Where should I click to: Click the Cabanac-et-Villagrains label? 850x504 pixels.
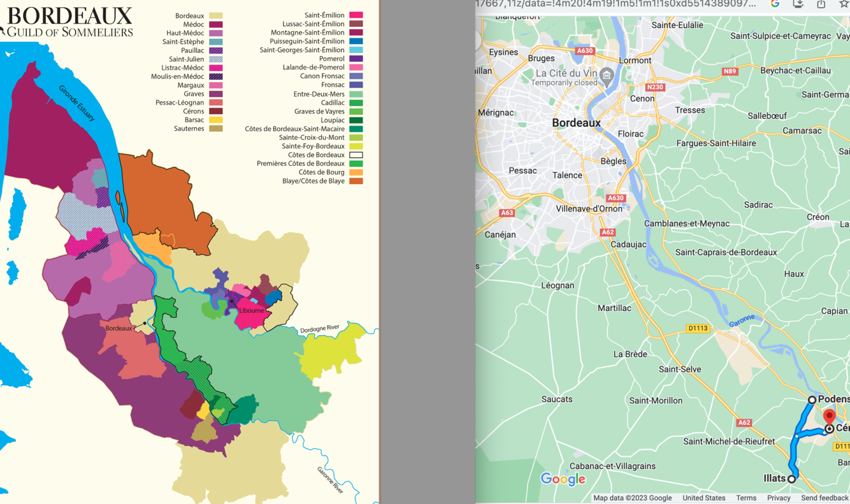(x=612, y=466)
